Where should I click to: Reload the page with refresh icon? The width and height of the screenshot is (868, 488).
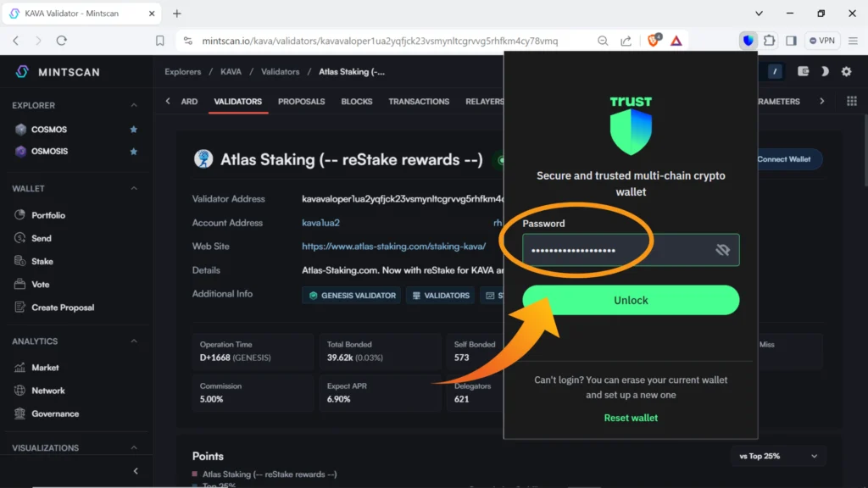click(62, 41)
